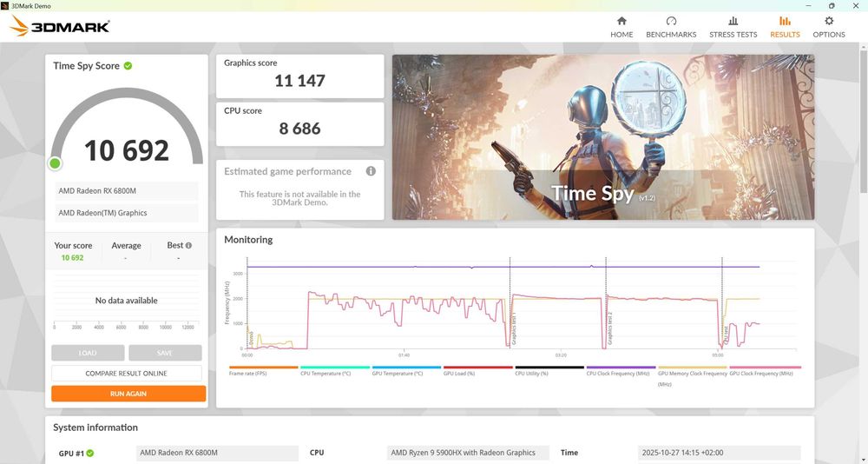Click the Time Spy banner image

603,137
